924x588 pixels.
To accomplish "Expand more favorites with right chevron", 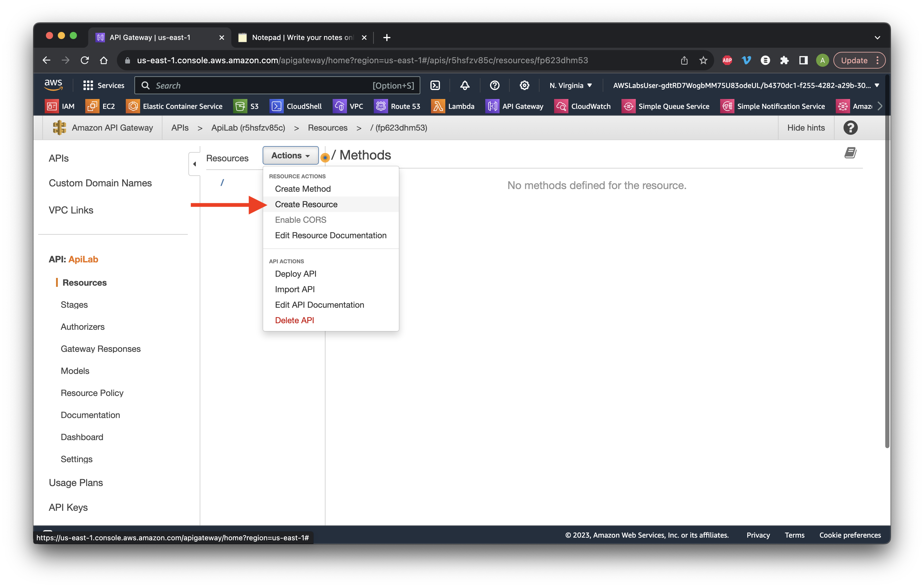I will (880, 106).
